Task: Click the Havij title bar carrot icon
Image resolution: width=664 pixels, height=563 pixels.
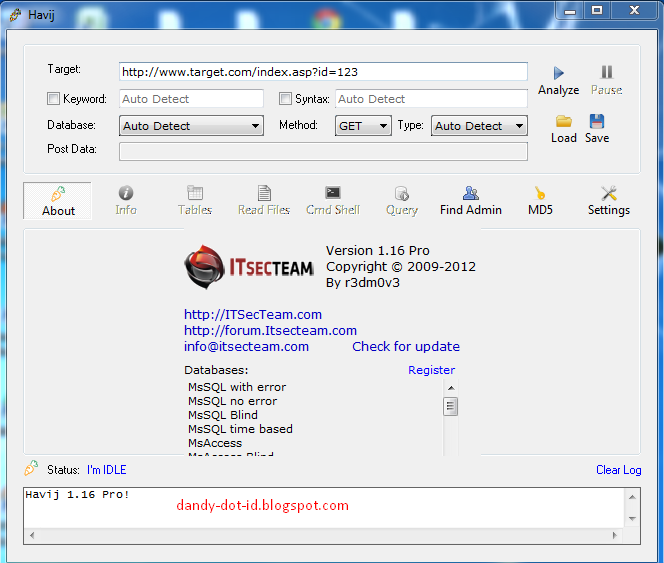Action: coord(15,14)
